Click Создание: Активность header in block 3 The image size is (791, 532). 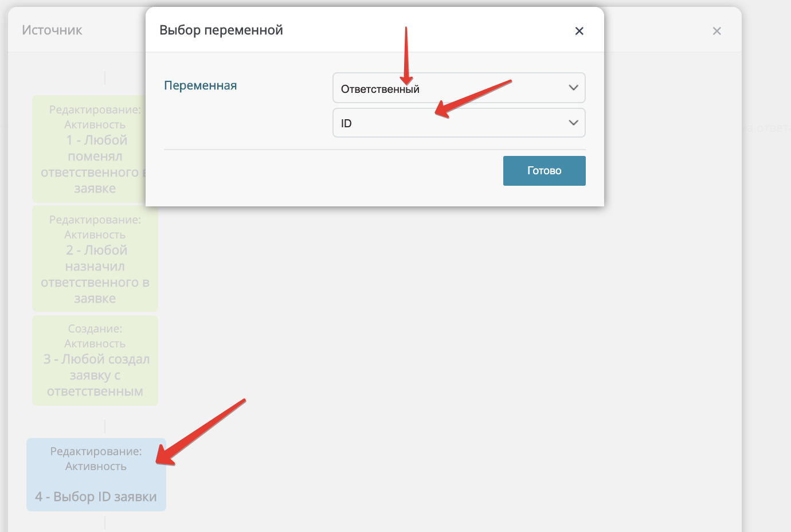(x=95, y=336)
